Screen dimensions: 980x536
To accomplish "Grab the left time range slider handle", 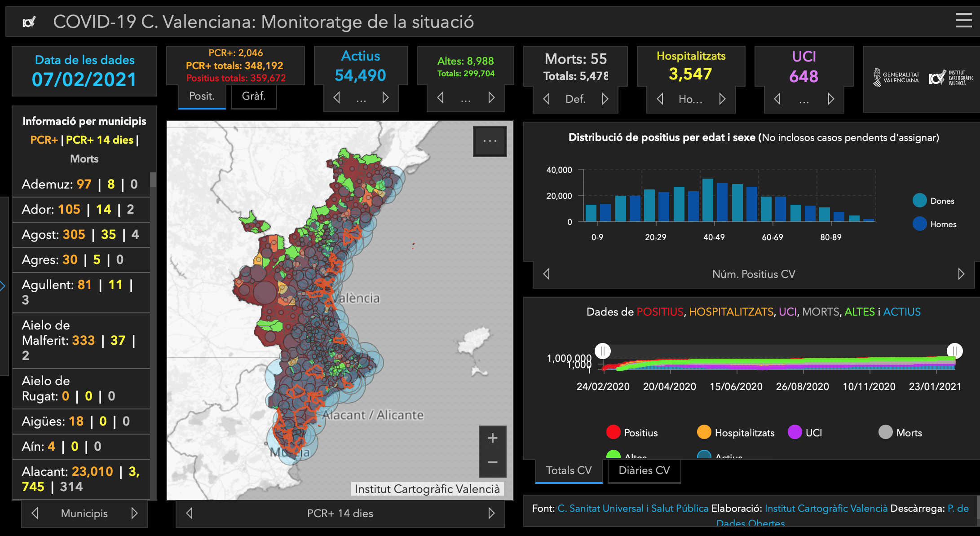I will (603, 351).
